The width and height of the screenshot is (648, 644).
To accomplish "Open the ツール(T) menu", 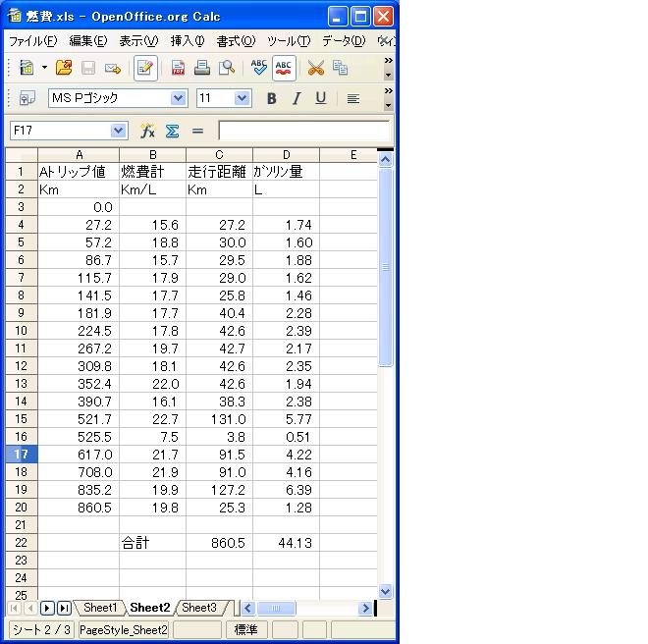I will click(x=289, y=41).
